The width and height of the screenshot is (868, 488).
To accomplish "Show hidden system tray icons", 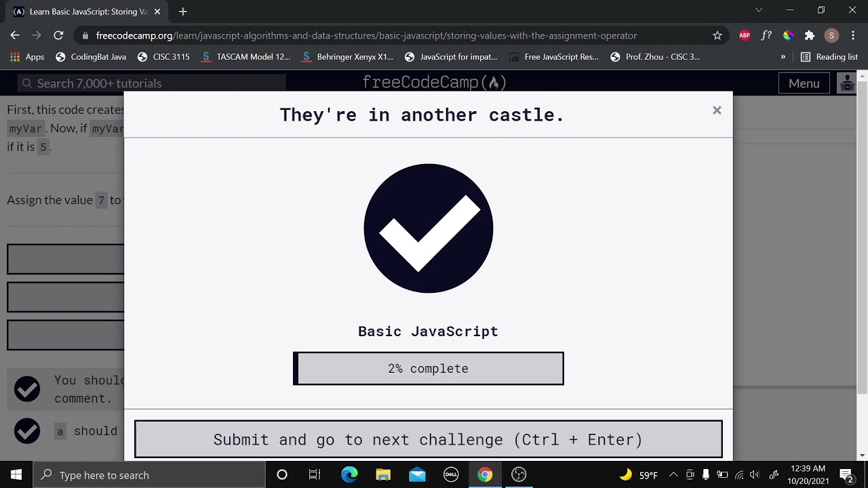I will 673,474.
